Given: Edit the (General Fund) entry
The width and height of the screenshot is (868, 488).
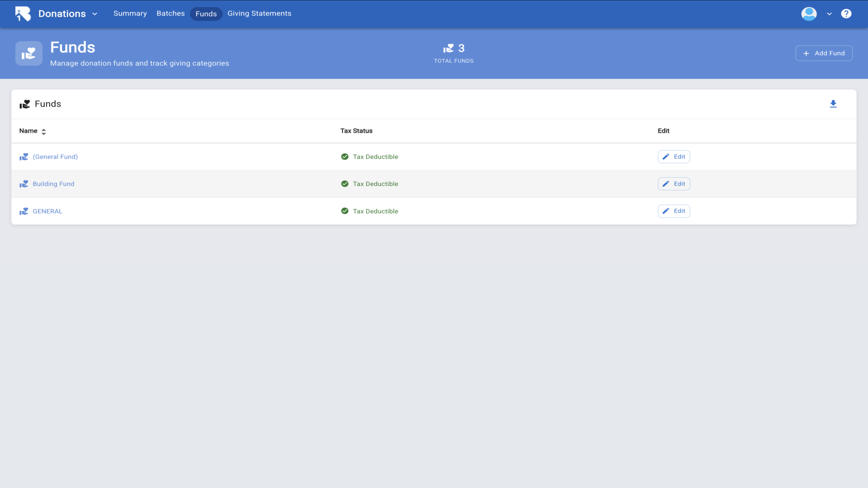Looking at the screenshot, I should click(x=674, y=157).
